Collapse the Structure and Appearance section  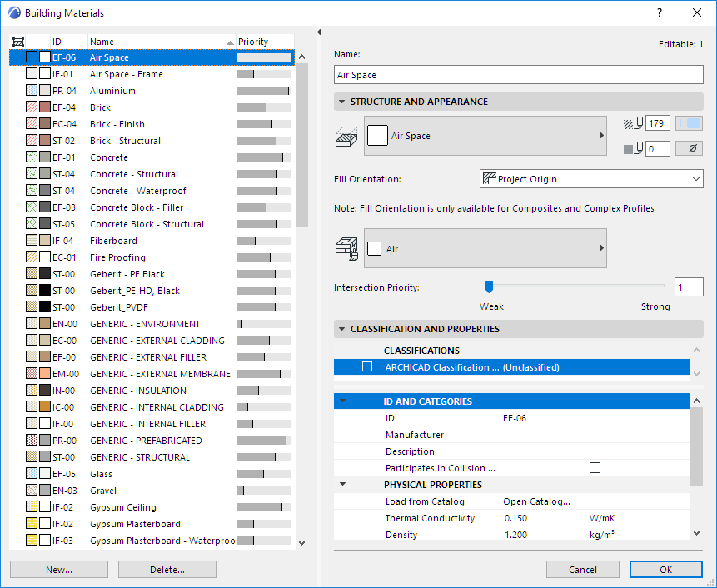pyautogui.click(x=341, y=102)
